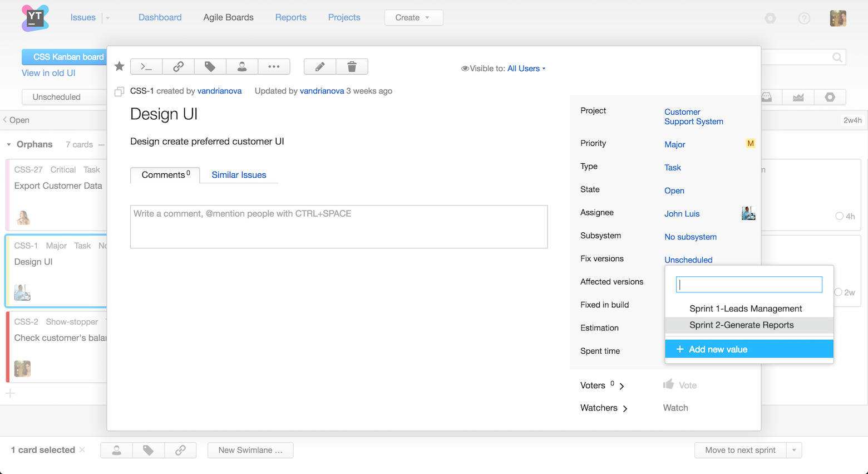
Task: Add a tag using the tag icon
Action: pos(210,66)
